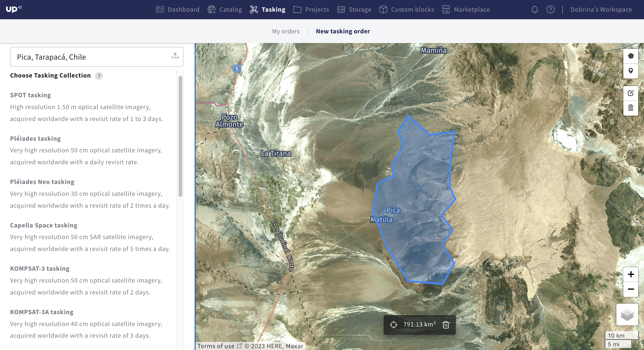Viewport: 644px width, 350px height.
Task: Open the Catalog menu item
Action: pyautogui.click(x=225, y=9)
